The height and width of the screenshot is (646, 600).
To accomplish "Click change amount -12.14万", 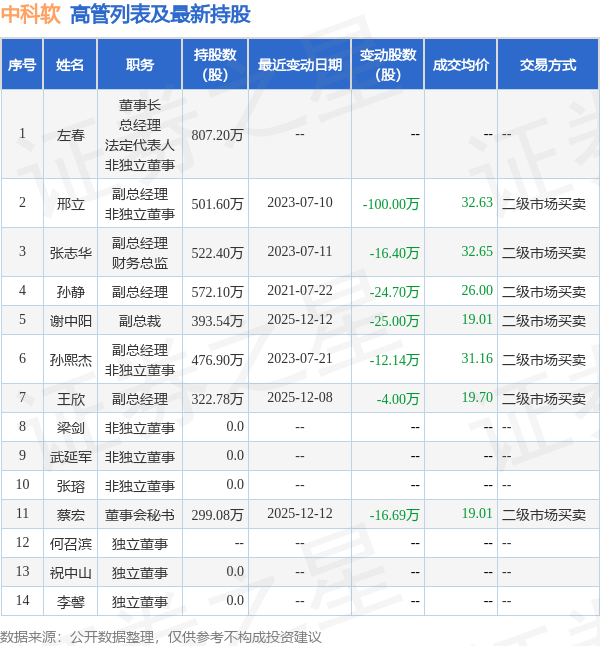I will pyautogui.click(x=394, y=360).
